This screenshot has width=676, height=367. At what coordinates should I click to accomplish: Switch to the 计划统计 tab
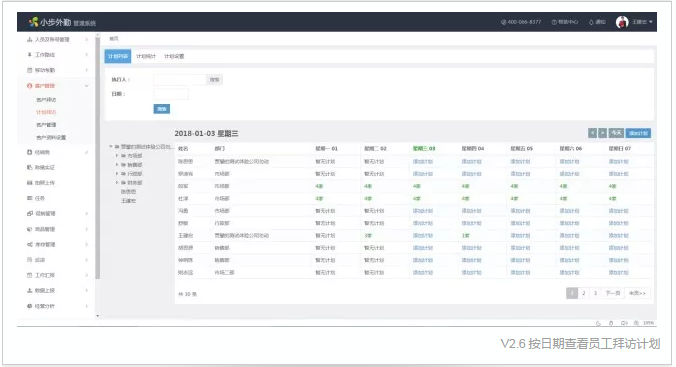click(x=146, y=56)
